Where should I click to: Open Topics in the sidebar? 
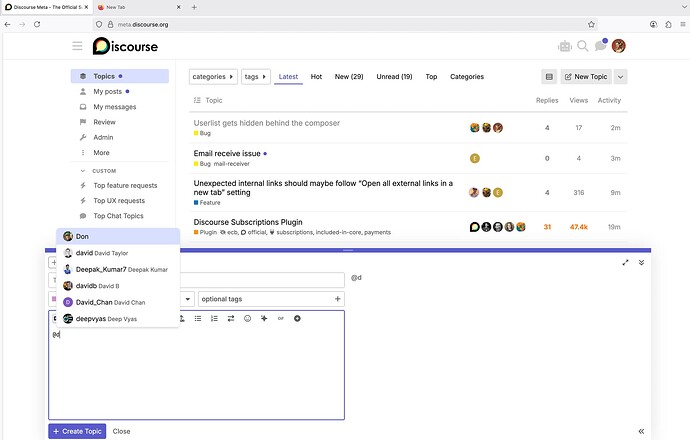(x=120, y=76)
